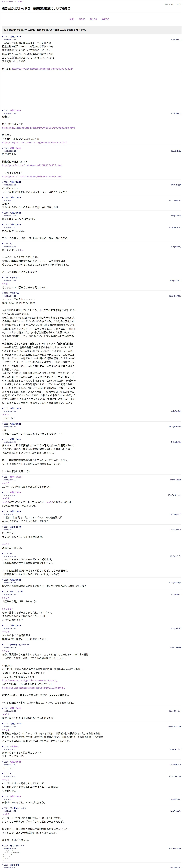
Task: Show all posts with 全部
Action: click(x=72, y=20)
